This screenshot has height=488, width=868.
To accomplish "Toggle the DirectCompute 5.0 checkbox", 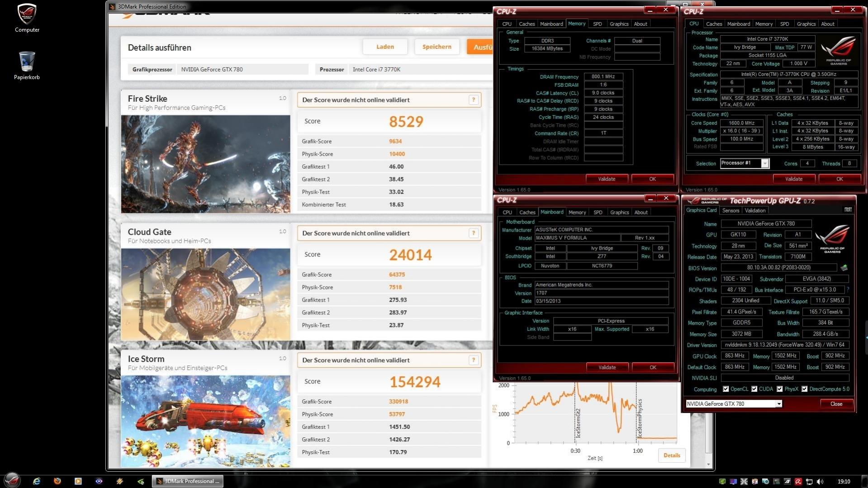I will pos(804,389).
